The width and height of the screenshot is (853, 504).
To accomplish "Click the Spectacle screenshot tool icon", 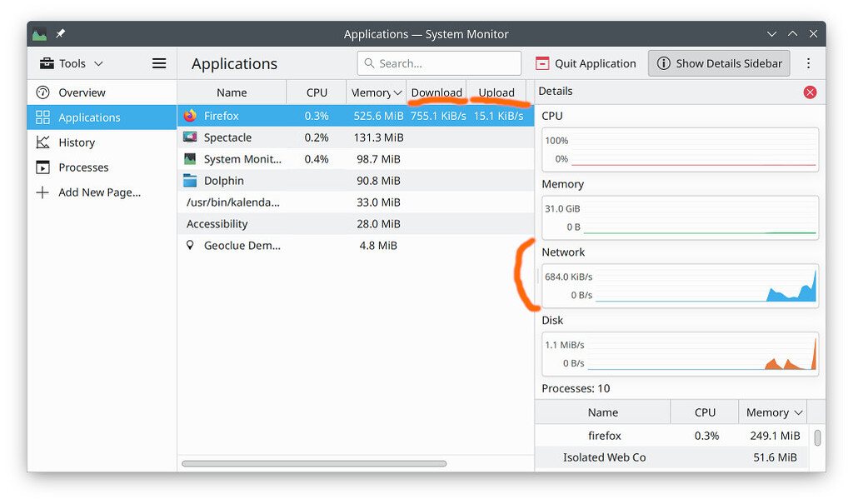I will (x=188, y=137).
